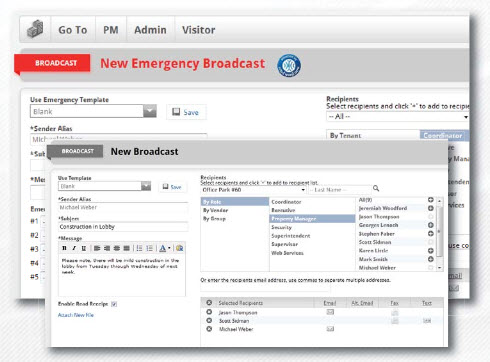Click the Text column header
This screenshot has height=362, width=490.
coord(427,303)
